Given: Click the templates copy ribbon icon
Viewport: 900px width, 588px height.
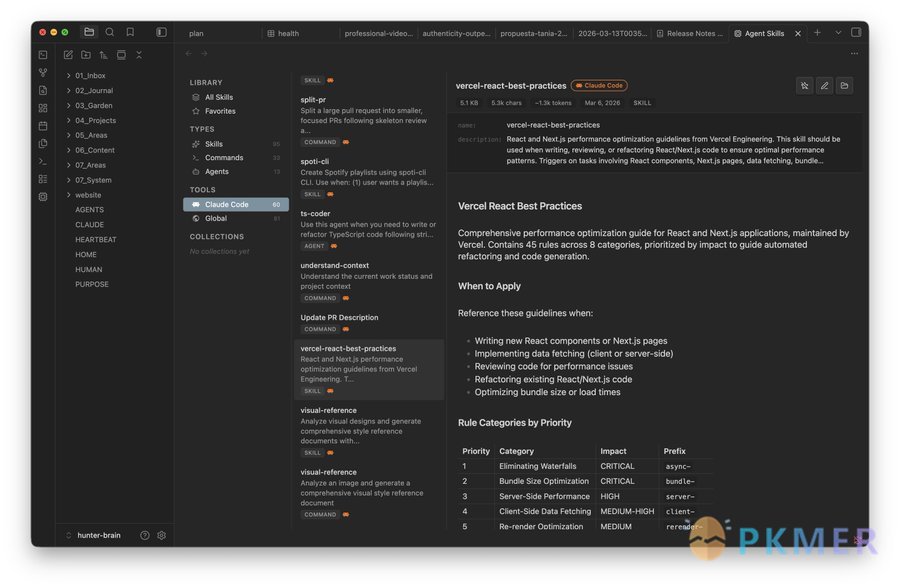Looking at the screenshot, I should coord(43,144).
